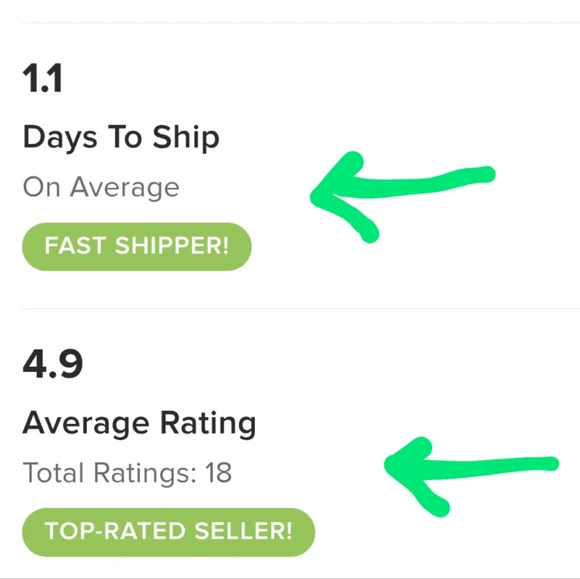Open the Total Ratings: 18 text

tap(127, 473)
